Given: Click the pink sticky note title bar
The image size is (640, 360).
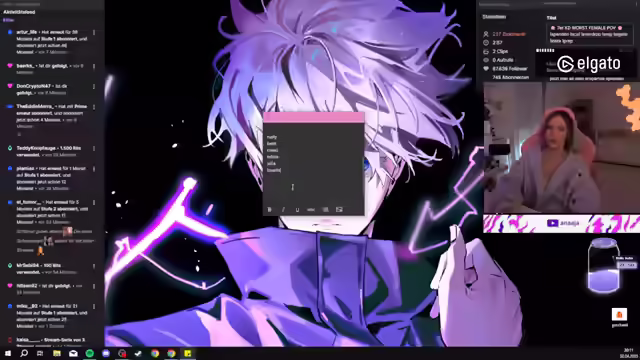Looking at the screenshot, I should (313, 118).
